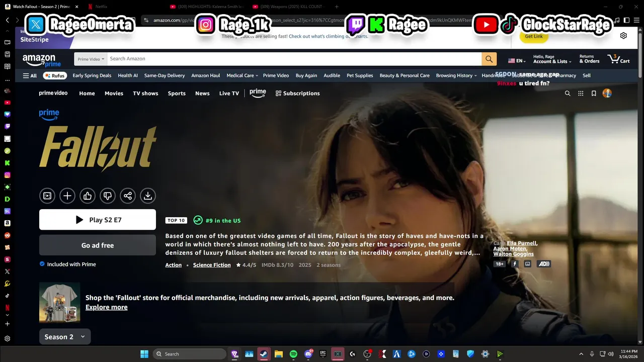The image size is (644, 362).
Task: Open Spotify from the taskbar
Action: click(x=293, y=354)
